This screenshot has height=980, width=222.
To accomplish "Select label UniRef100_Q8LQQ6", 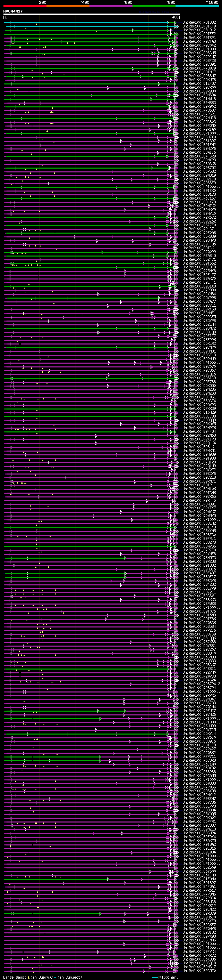I will 199,638.
